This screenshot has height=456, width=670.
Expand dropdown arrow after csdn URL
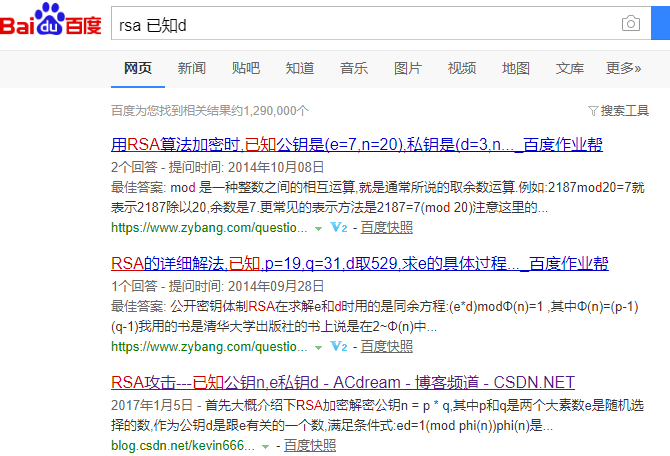(x=265, y=447)
